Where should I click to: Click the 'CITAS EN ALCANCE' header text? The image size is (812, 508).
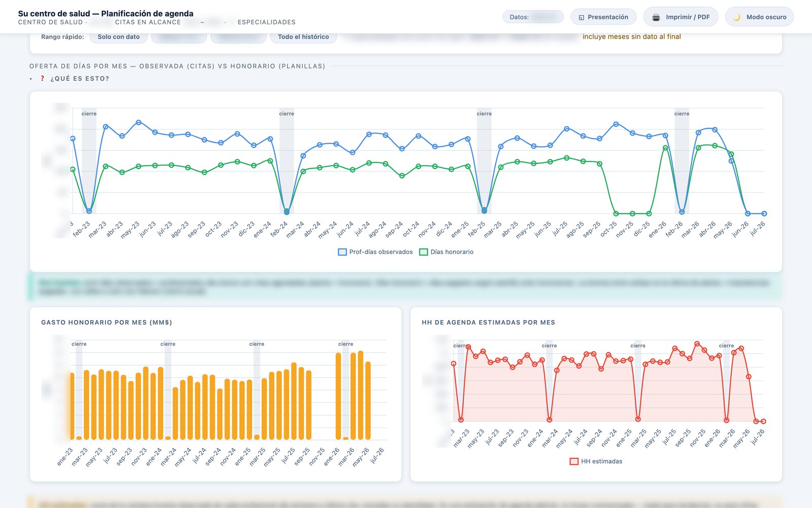click(148, 22)
